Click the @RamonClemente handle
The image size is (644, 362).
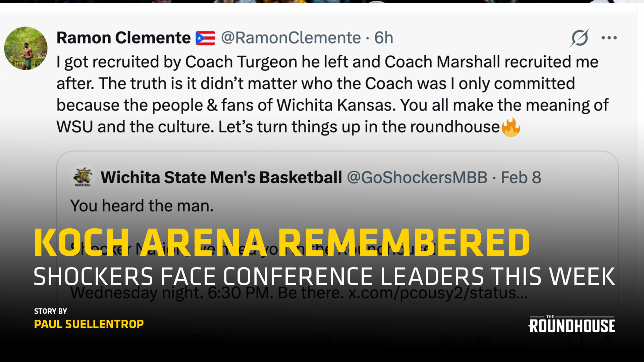point(288,38)
